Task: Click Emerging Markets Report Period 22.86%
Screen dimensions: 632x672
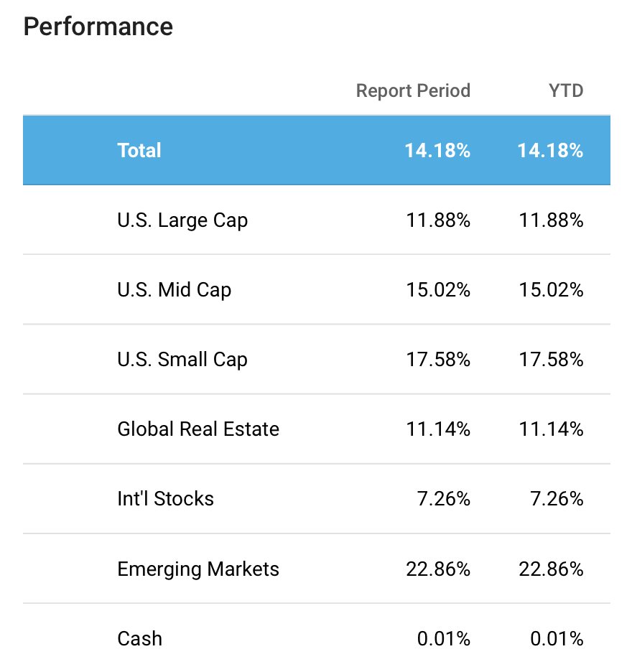Action: [438, 569]
